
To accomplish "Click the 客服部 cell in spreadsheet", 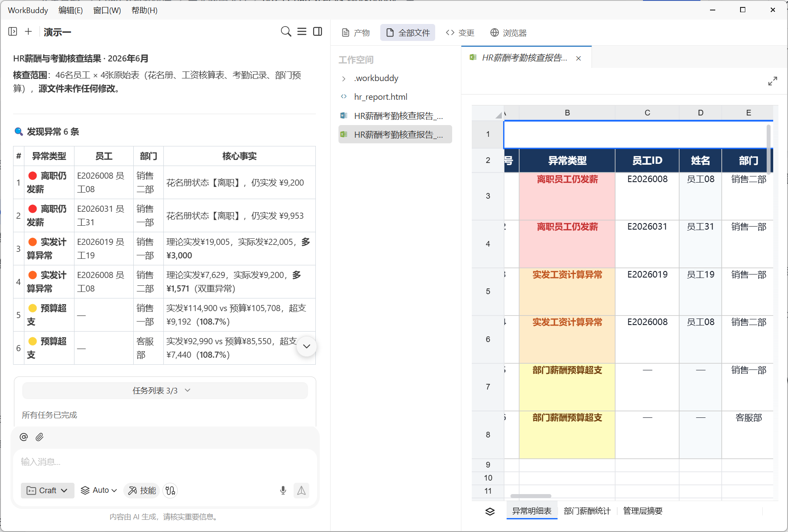I will click(748, 434).
